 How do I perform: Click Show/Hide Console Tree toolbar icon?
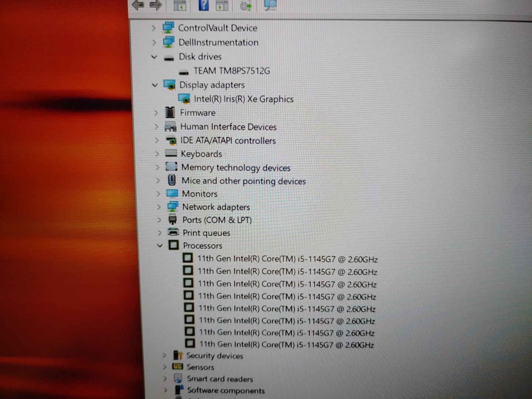click(x=180, y=6)
